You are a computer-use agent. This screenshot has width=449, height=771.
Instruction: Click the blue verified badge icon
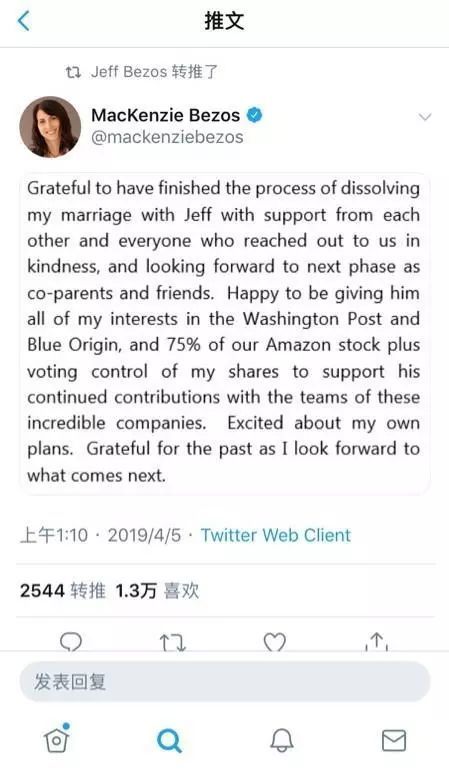254,115
